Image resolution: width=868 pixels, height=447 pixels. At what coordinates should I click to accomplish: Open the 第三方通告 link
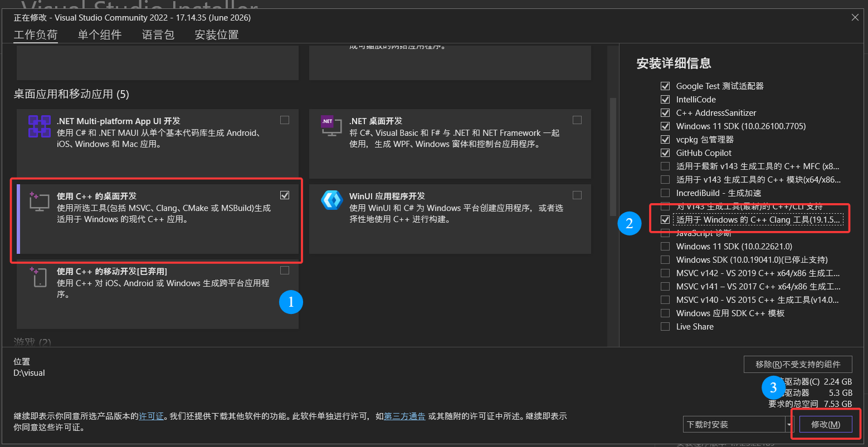click(405, 416)
